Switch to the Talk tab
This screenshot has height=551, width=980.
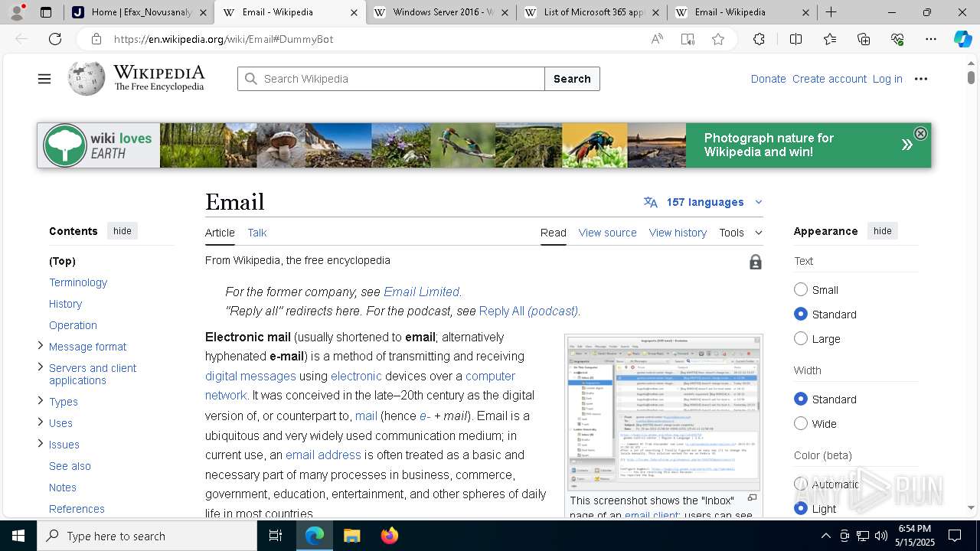257,233
